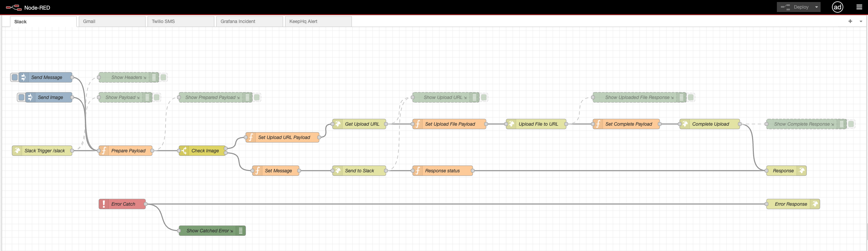The height and width of the screenshot is (251, 868).
Task: Open the Twilio SMS flow tab
Action: [x=181, y=22]
